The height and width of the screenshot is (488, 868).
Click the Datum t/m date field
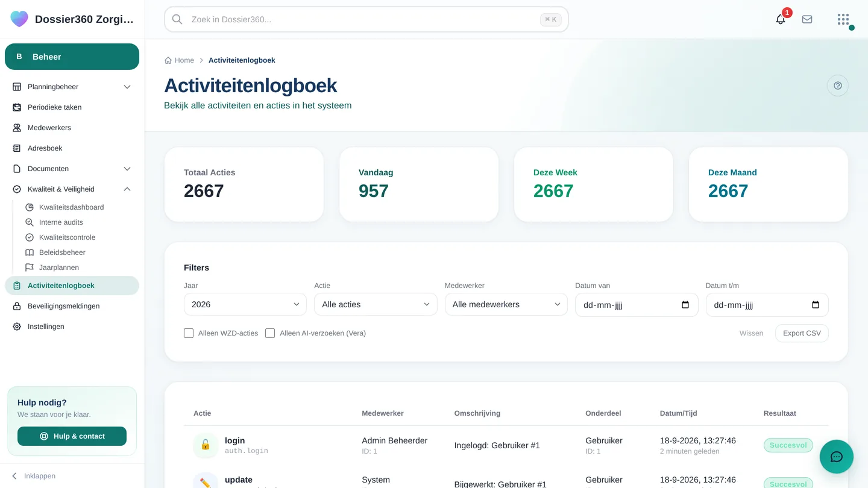[x=767, y=305]
